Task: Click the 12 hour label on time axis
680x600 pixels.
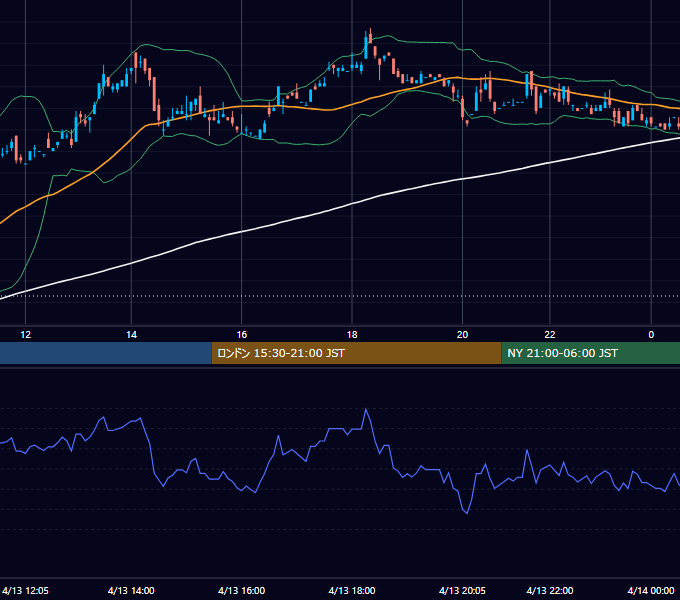Action: (x=26, y=335)
